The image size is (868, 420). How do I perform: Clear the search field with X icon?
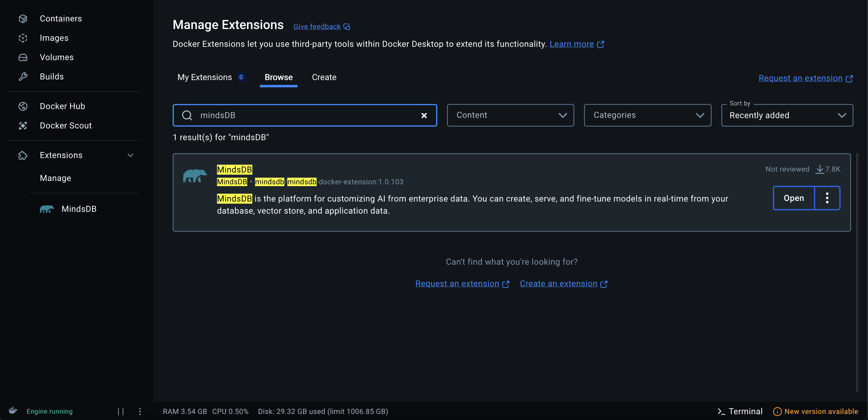pos(424,115)
